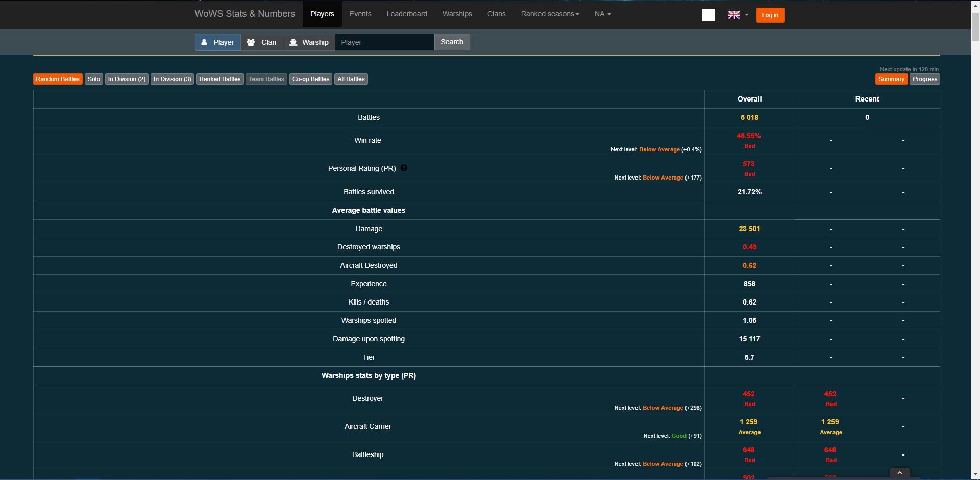Open the Leaderboard menu item
The width and height of the screenshot is (980, 480).
[407, 14]
